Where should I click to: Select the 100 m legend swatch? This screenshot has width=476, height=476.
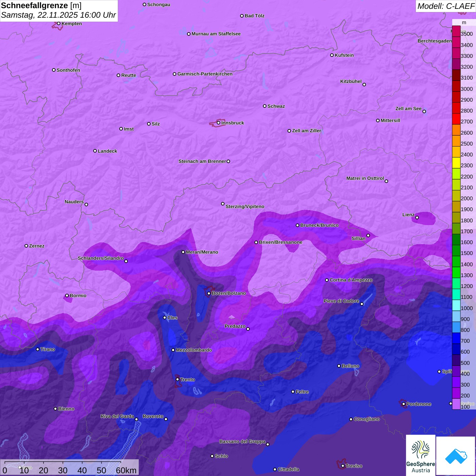tap(456, 404)
